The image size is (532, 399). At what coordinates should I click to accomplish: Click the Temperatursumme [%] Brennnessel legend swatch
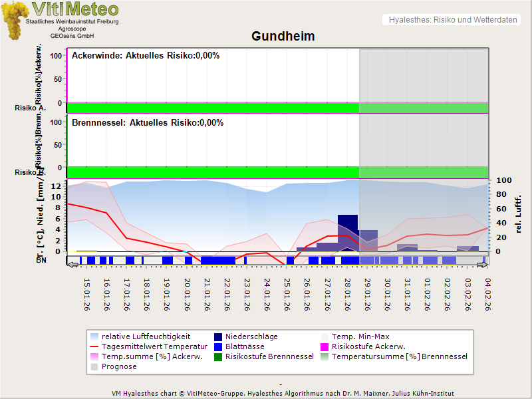point(325,357)
